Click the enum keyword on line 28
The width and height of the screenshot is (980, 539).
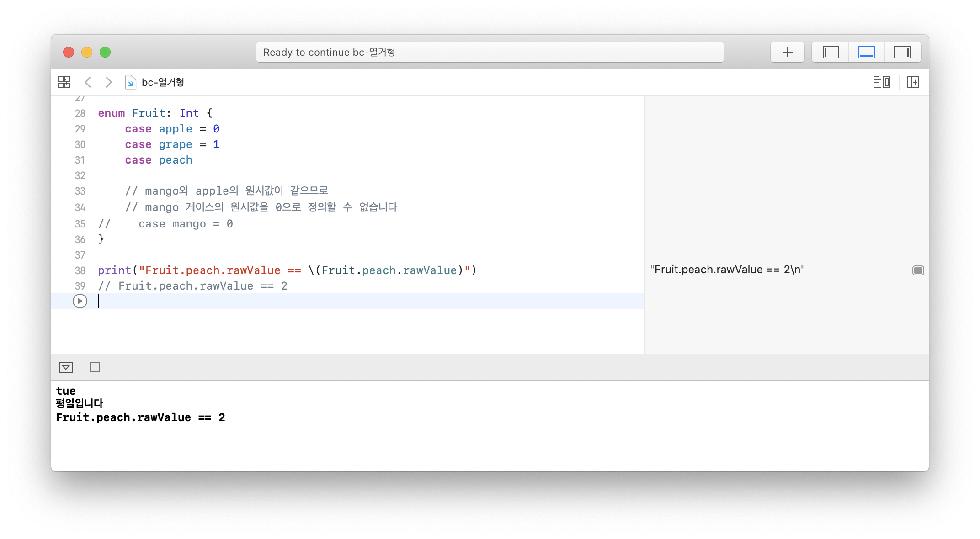point(111,113)
